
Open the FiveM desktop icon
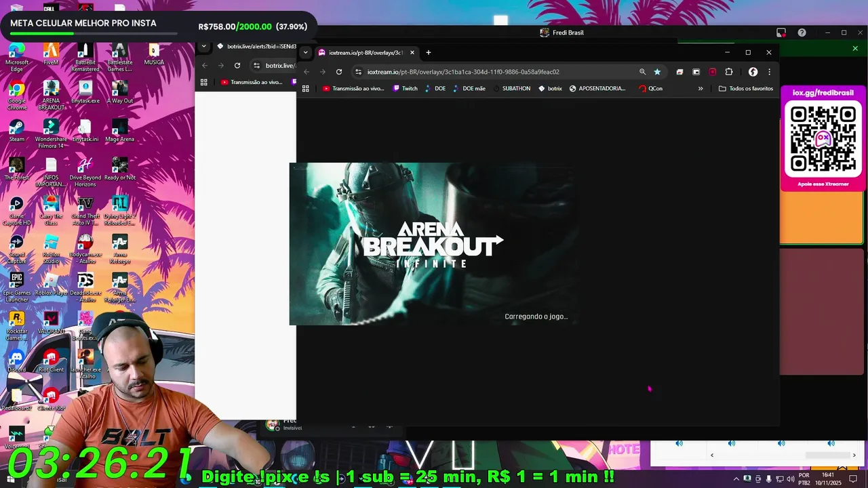tap(51, 54)
